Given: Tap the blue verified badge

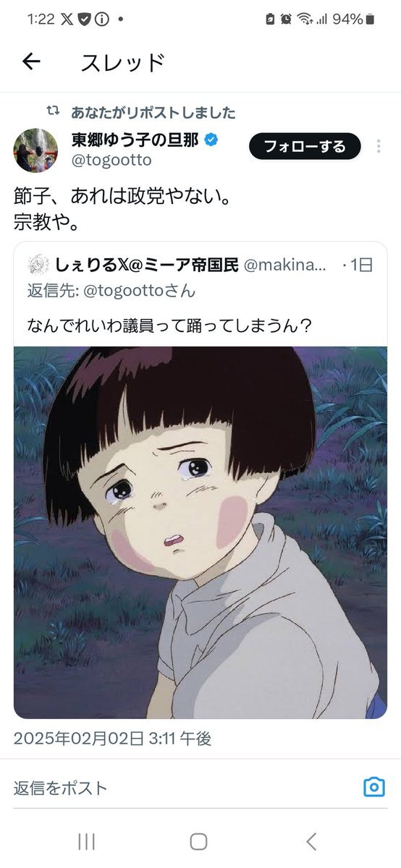Looking at the screenshot, I should point(211,140).
